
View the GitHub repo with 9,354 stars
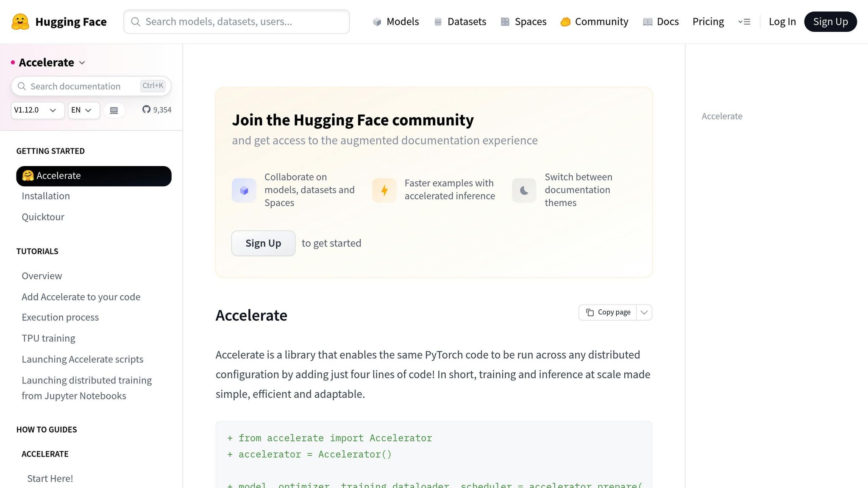pos(156,110)
